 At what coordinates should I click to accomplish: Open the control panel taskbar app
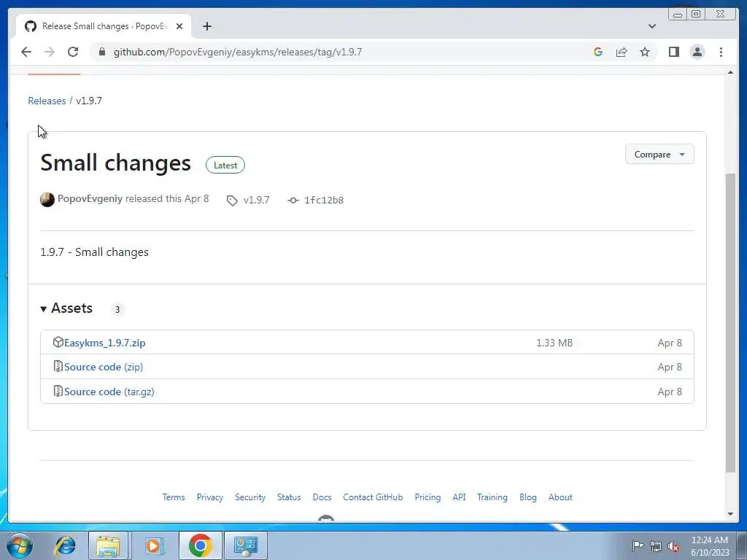246,545
